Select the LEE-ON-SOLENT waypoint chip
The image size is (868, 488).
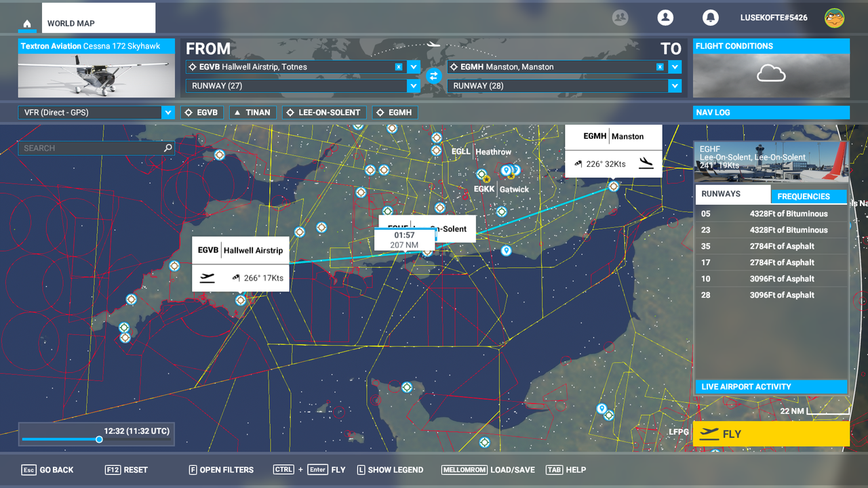click(324, 113)
